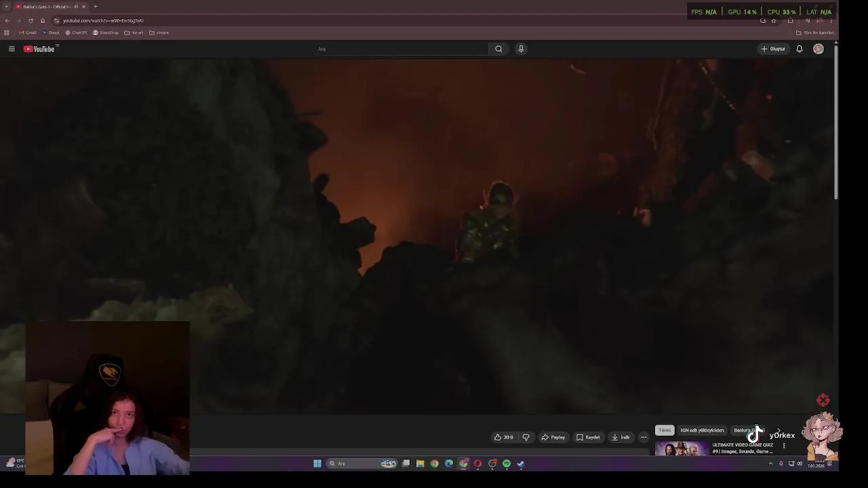868x488 pixels.
Task: Open File Explorer from taskbar
Action: tap(420, 464)
